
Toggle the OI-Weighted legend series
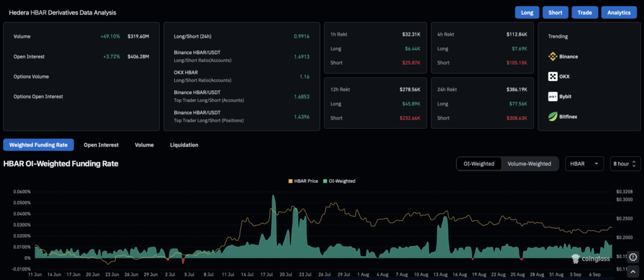point(339,181)
